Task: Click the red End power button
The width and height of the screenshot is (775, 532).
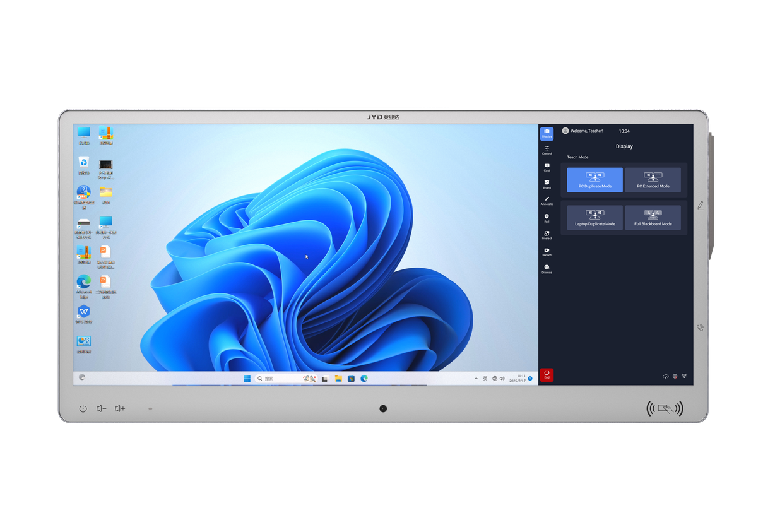Action: pos(547,375)
